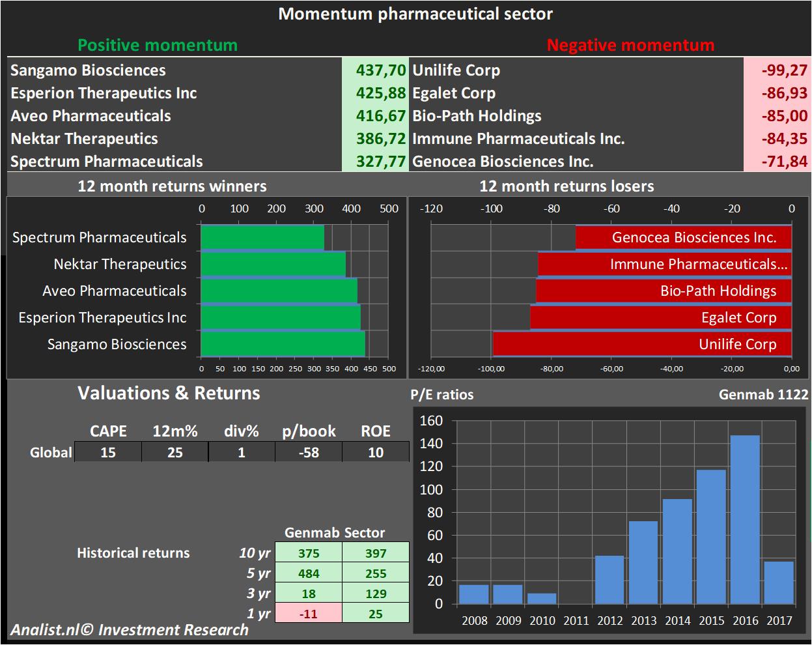Screen dimensions: 812x645
Task: Click the p/book cell showing -58
Action: (309, 452)
